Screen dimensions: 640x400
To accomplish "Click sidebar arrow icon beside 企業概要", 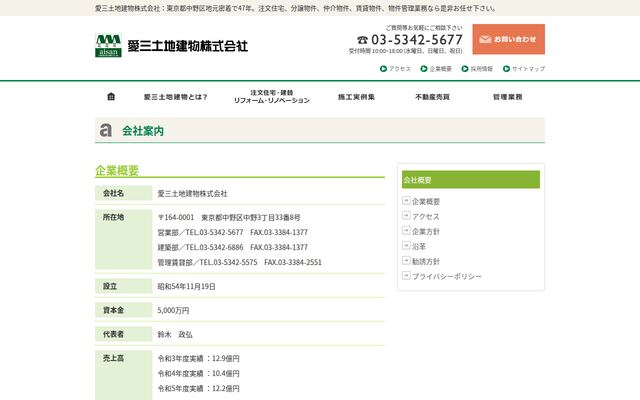I will click(x=406, y=200).
